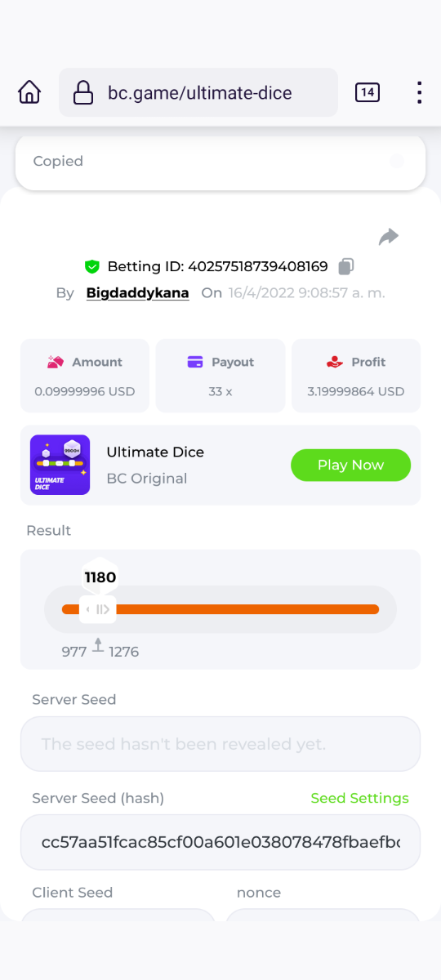
Task: Copy the Betting ID with copy icon
Action: [x=346, y=266]
